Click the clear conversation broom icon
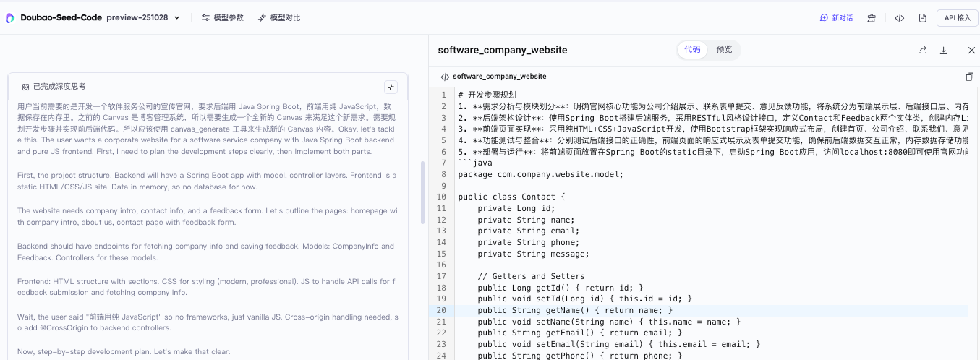 tap(872, 18)
